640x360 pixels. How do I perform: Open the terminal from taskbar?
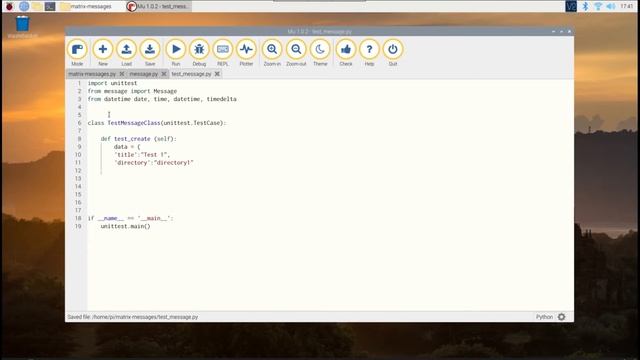pyautogui.click(x=50, y=6)
